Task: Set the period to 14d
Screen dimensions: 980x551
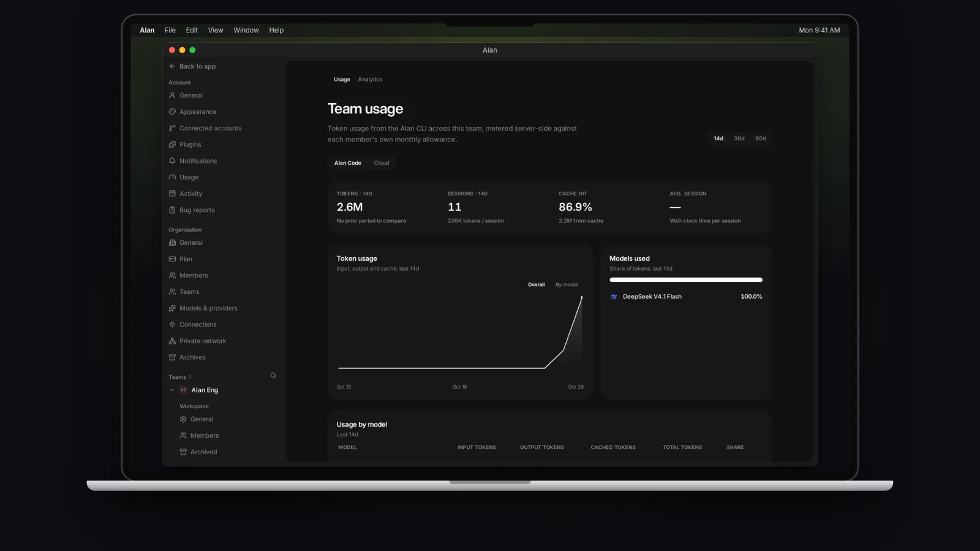Action: point(718,138)
